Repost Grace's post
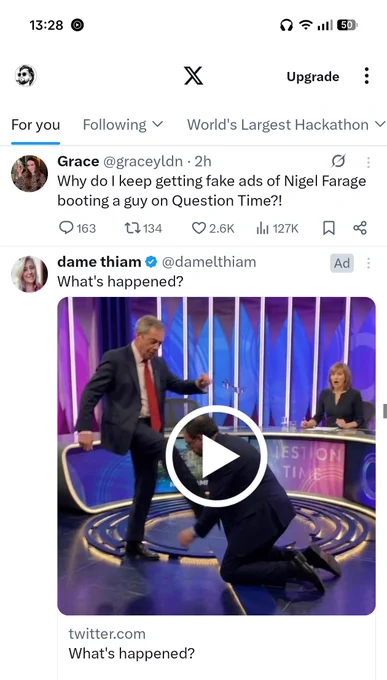387x680 pixels. pyautogui.click(x=143, y=228)
